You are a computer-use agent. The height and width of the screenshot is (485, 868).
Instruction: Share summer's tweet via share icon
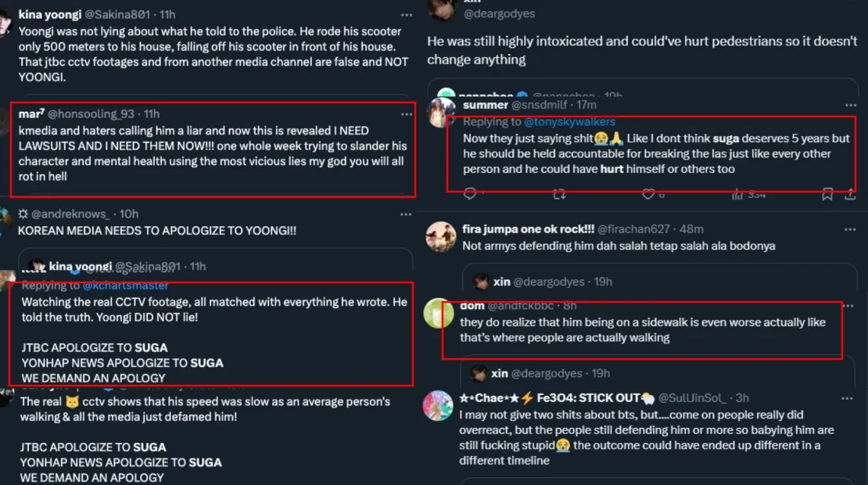pyautogui.click(x=849, y=194)
